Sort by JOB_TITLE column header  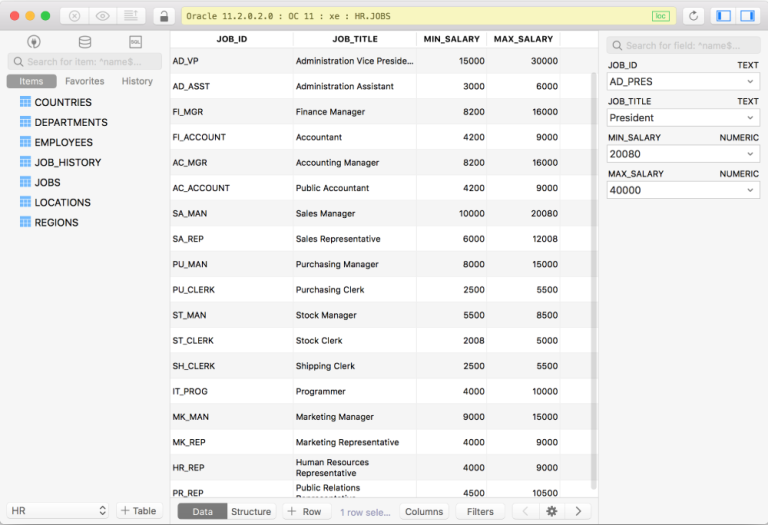355,39
